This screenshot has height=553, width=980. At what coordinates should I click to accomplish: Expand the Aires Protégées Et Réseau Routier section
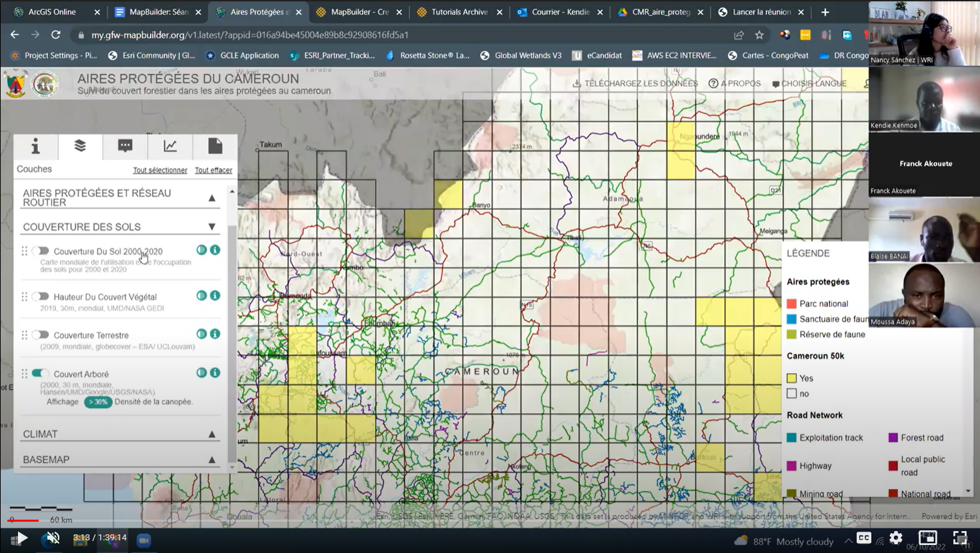pyautogui.click(x=213, y=197)
